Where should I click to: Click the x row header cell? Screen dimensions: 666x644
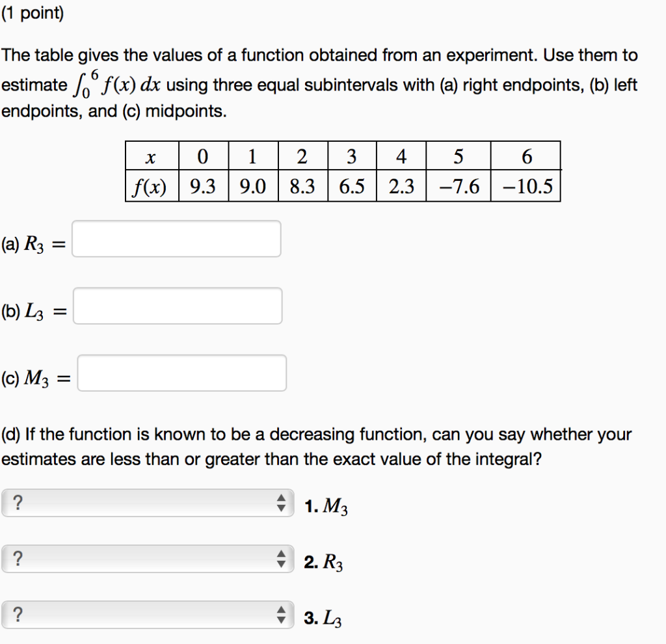click(151, 155)
